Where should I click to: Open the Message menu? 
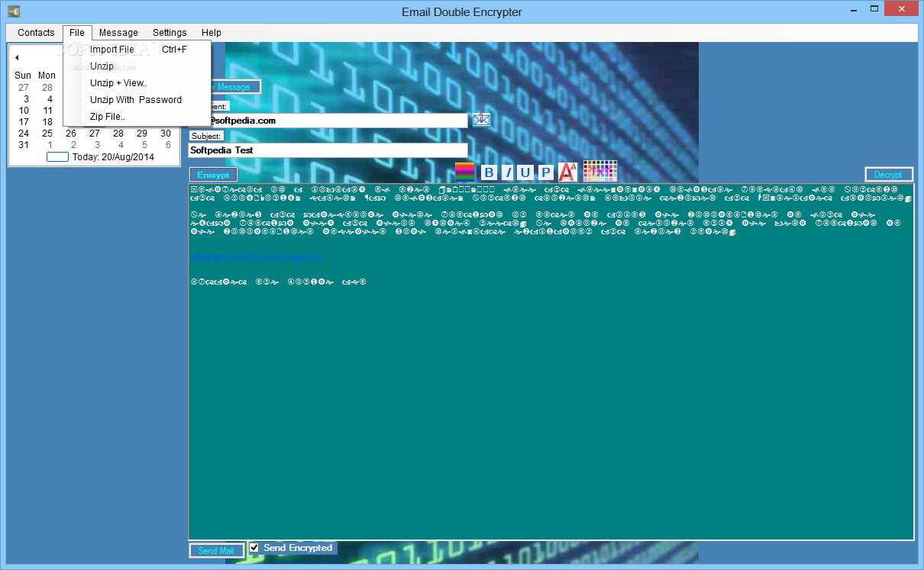click(118, 33)
